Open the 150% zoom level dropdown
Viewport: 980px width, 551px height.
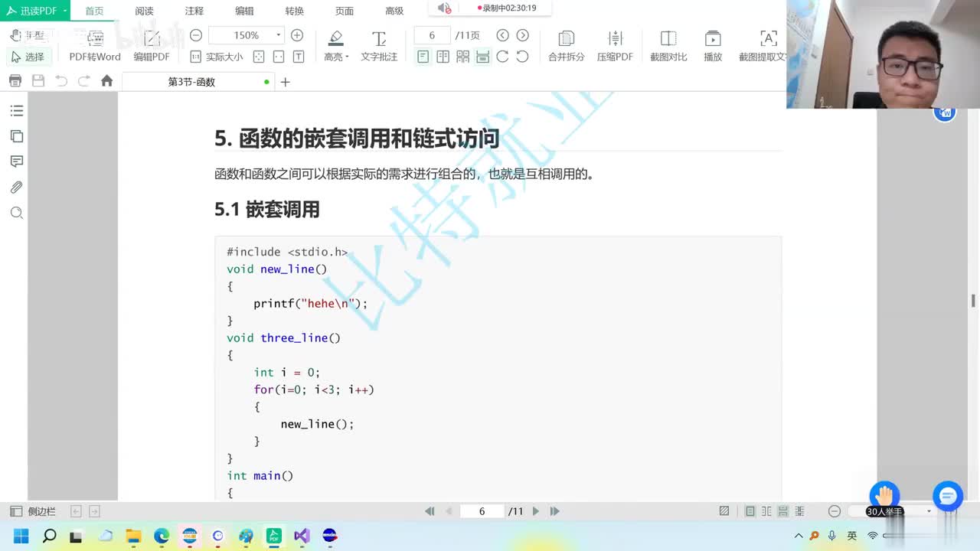point(279,35)
